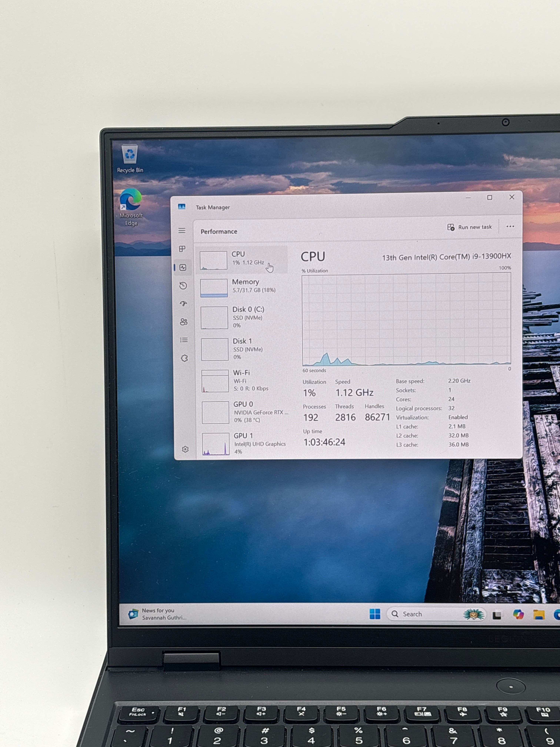This screenshot has height=747, width=560.
Task: Open the Users icon in sidebar
Action: point(184,322)
